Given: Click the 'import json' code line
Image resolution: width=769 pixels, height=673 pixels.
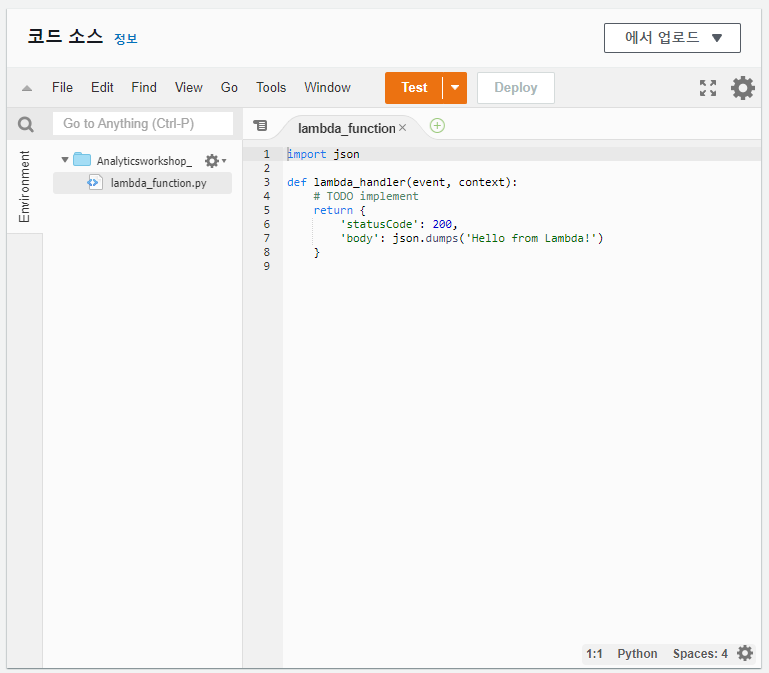Looking at the screenshot, I should (x=323, y=154).
